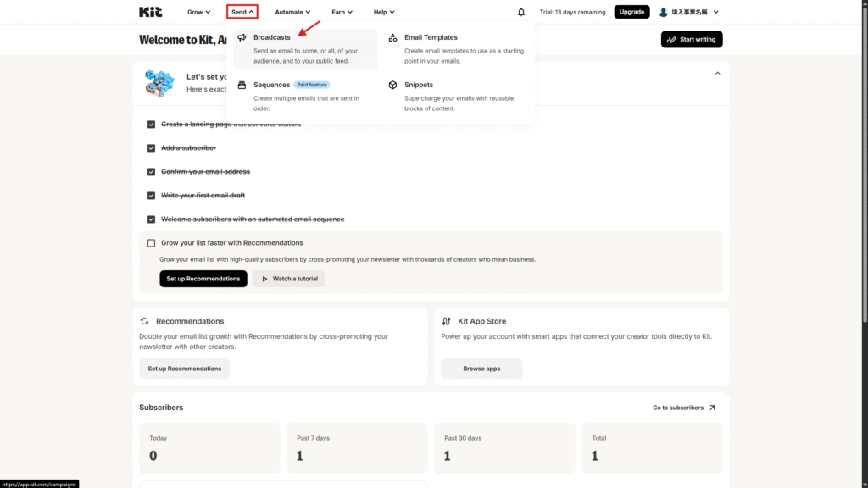The image size is (868, 488).
Task: Click the Sequences icon
Action: [242, 86]
